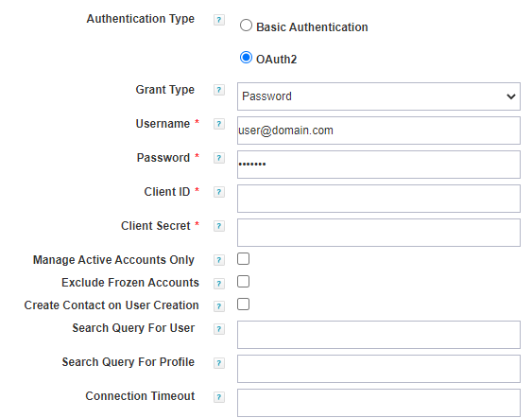The height and width of the screenshot is (418, 532).
Task: Select the Search Query For User field
Action: click(x=379, y=335)
